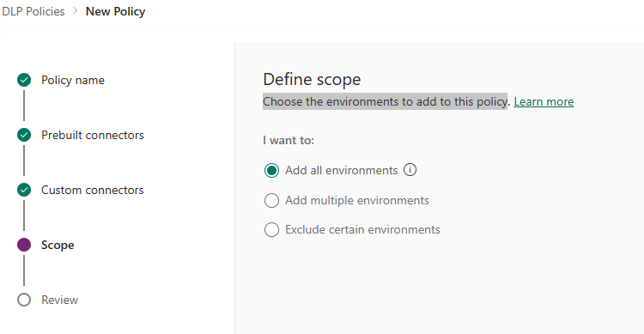Click the breadcrumb chevron after DLP Policies
This screenshot has width=644, height=334.
tap(76, 11)
